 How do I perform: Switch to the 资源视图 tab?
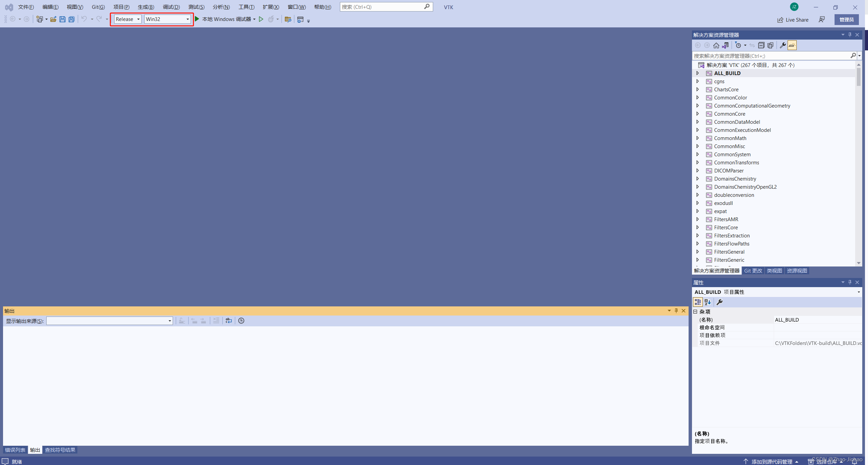coord(797,271)
